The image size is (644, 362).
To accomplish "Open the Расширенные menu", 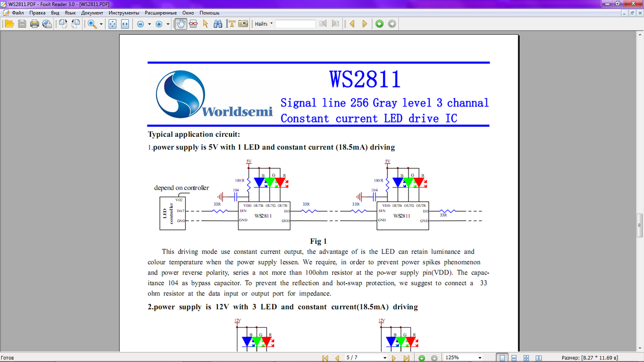I will pos(160,13).
